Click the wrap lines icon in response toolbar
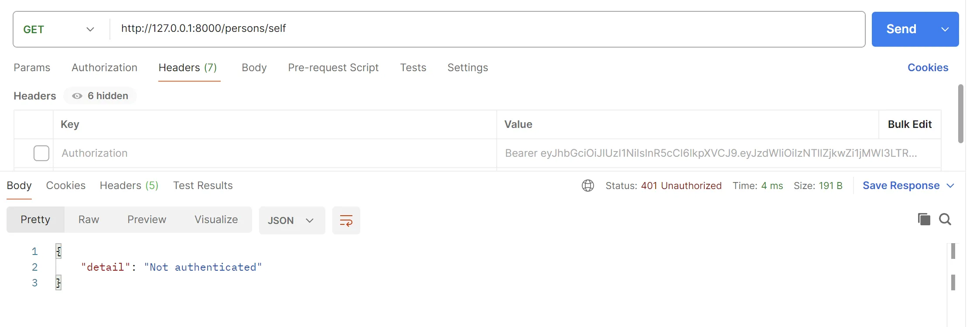Image resolution: width=980 pixels, height=327 pixels. coord(346,220)
